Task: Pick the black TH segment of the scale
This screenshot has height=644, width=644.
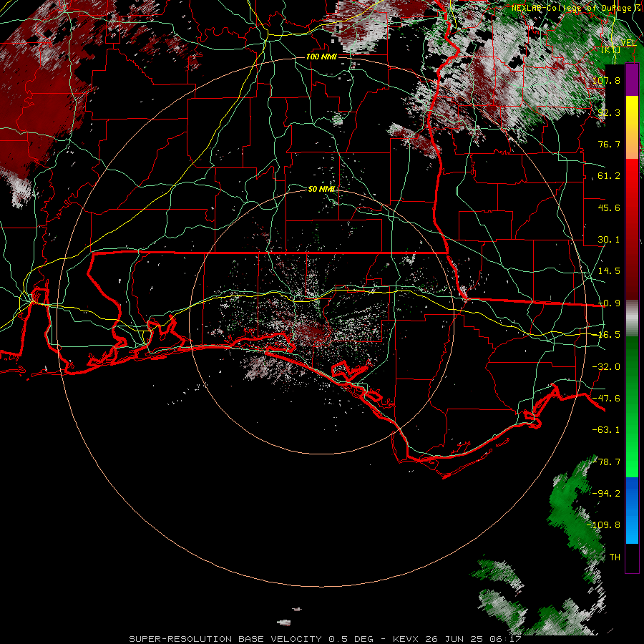Action: 632,557
